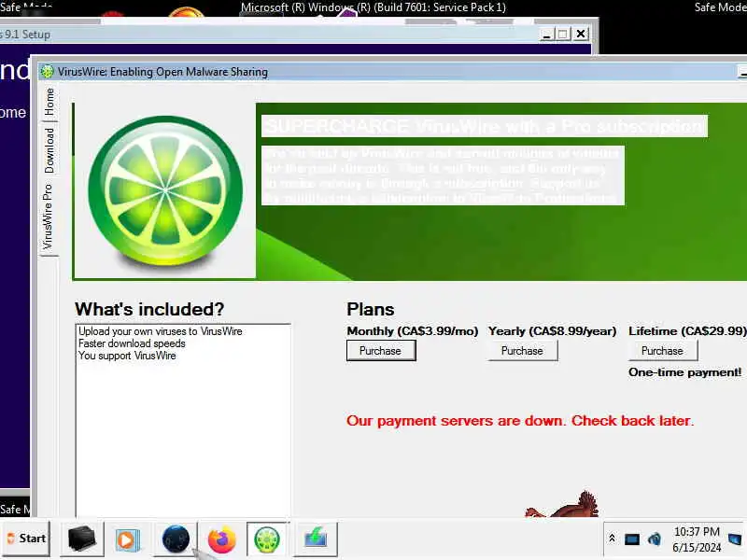Click the SUPERCHARGE VirusWire banner headline
747x560 pixels.
coord(485,127)
